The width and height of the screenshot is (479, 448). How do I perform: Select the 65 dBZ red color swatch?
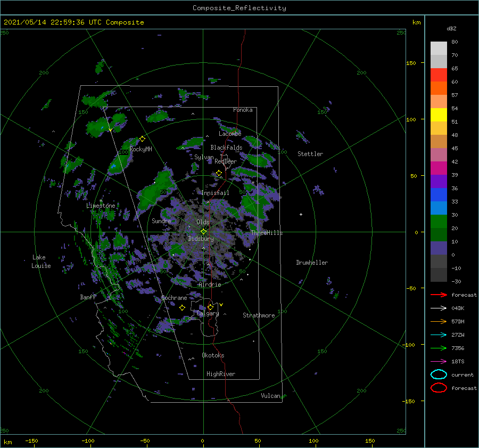pyautogui.click(x=439, y=75)
